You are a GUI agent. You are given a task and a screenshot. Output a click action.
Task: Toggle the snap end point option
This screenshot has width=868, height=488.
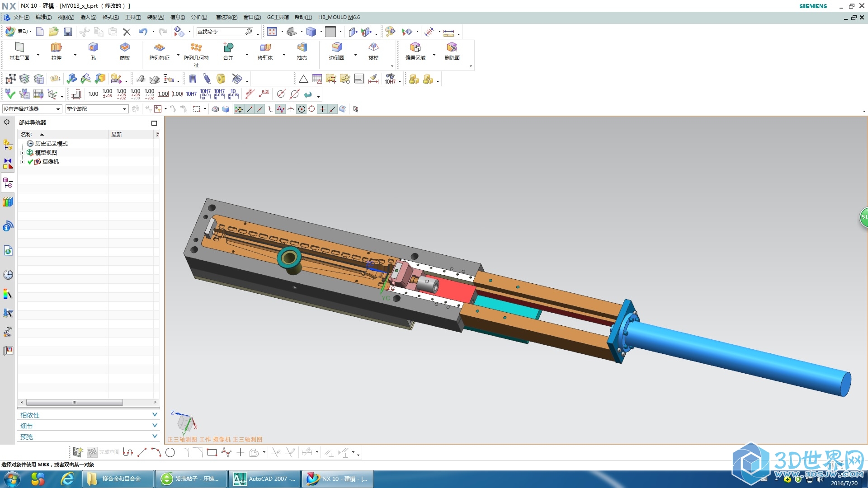coord(250,109)
